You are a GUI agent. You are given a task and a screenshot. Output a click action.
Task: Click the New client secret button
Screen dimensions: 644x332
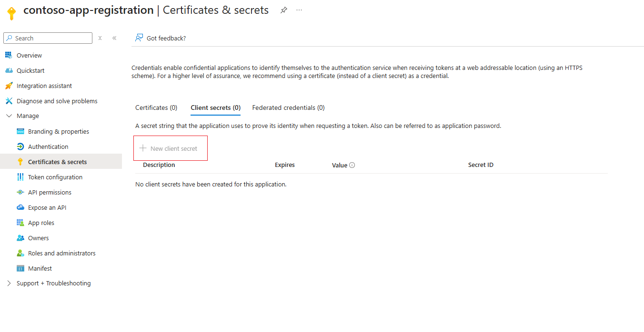tap(170, 148)
